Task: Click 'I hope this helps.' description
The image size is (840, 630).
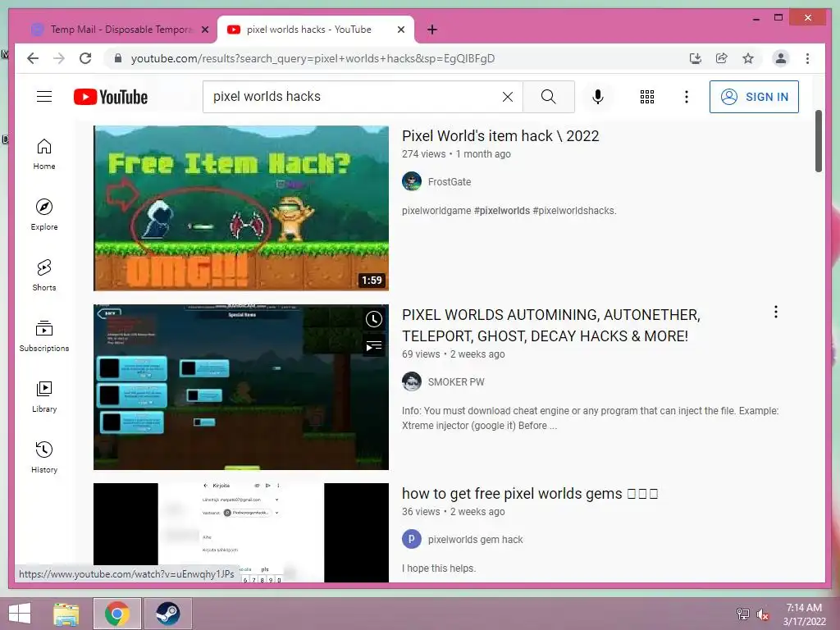Action: tap(439, 568)
